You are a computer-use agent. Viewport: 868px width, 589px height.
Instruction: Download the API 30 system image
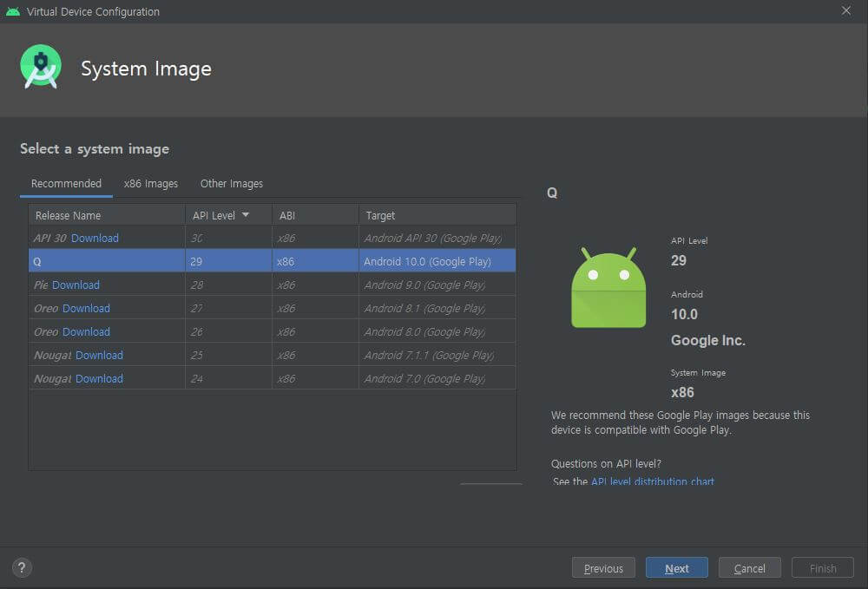pos(95,238)
